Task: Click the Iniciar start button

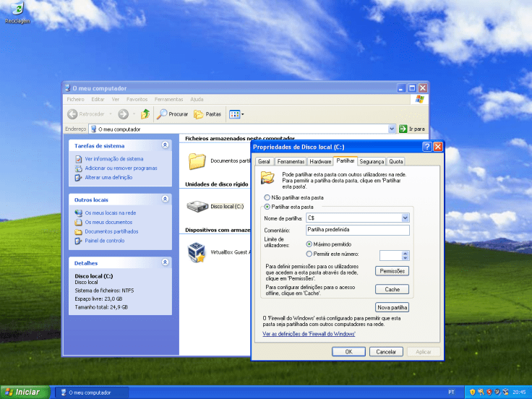Action: (25, 392)
